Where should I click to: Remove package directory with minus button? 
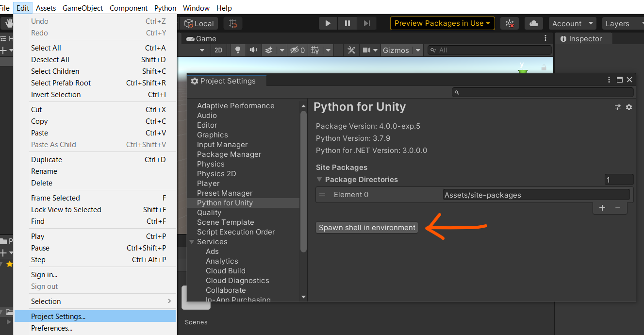(618, 208)
